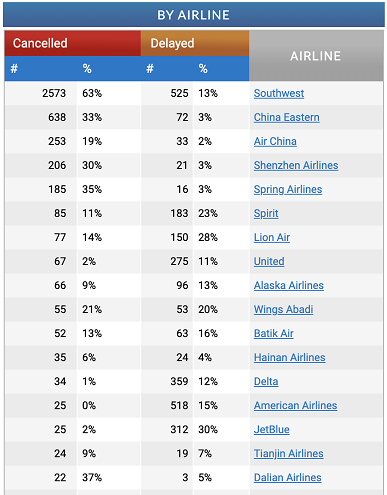Image resolution: width=387 pixels, height=495 pixels.
Task: Select the Spring Airlines link
Action: click(288, 189)
